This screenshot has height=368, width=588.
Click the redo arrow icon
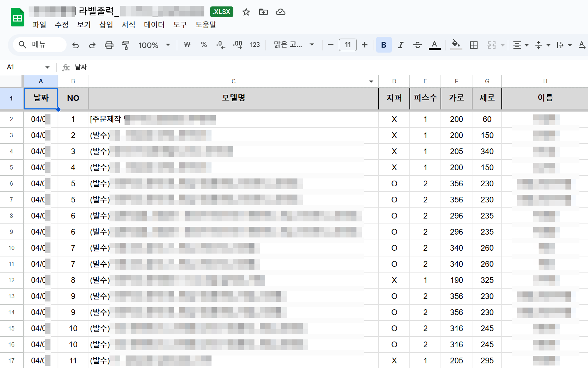[x=92, y=45]
